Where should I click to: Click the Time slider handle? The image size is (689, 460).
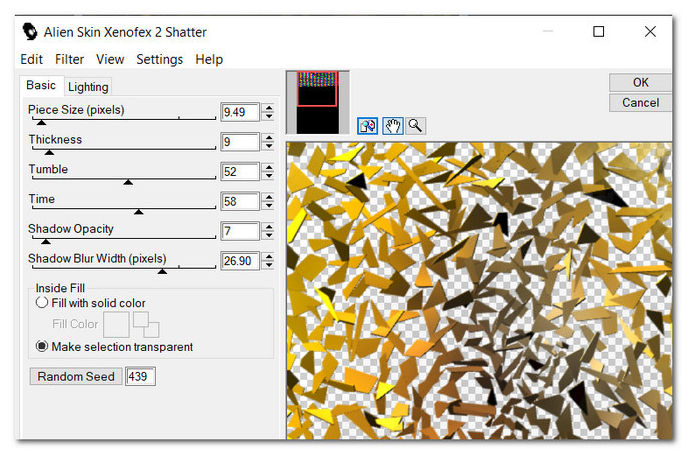[x=139, y=211]
